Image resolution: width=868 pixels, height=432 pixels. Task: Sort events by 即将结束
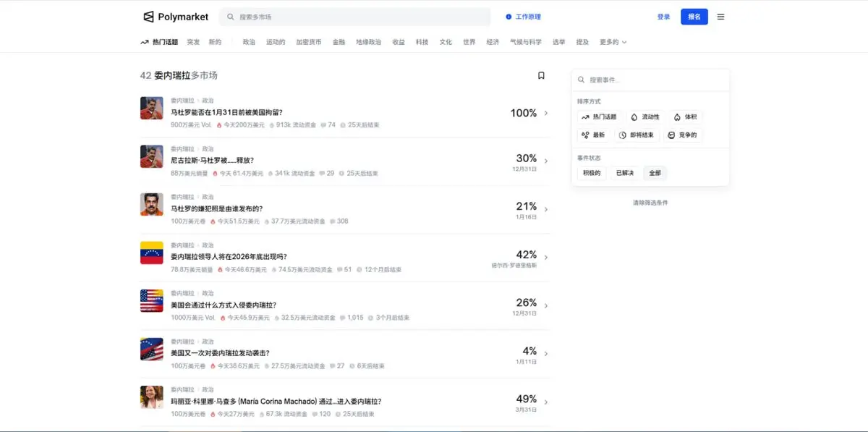[637, 135]
